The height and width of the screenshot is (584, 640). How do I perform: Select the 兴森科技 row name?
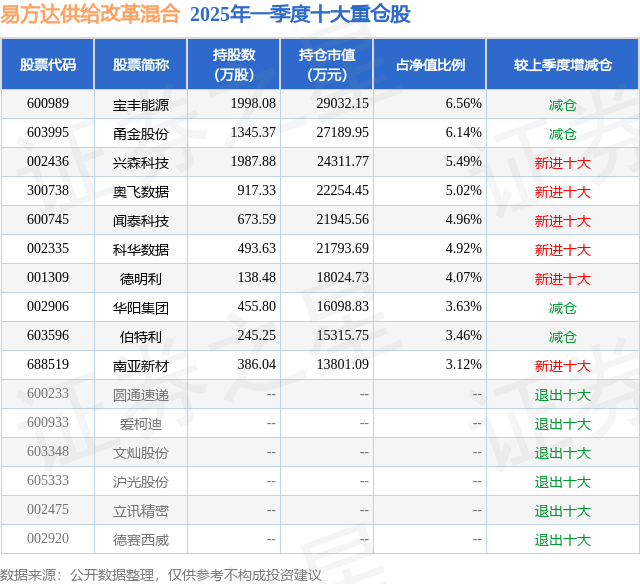(x=141, y=163)
